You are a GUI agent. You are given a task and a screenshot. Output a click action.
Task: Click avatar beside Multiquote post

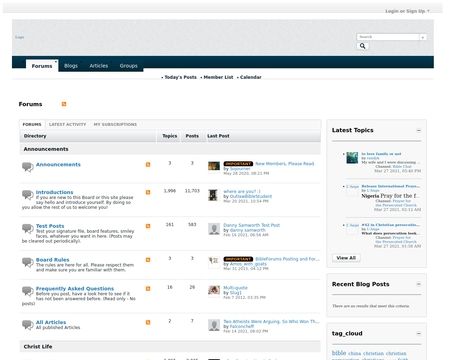tap(214, 290)
